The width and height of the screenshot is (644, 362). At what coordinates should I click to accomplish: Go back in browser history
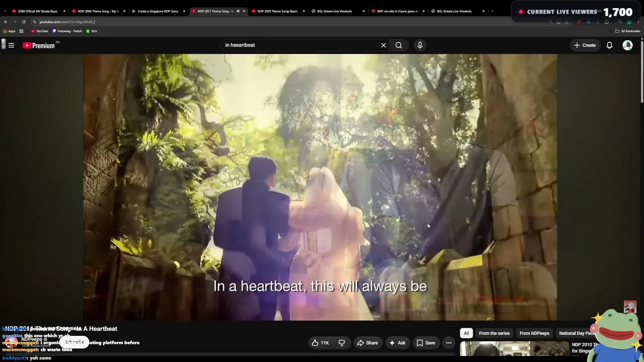coord(6,22)
